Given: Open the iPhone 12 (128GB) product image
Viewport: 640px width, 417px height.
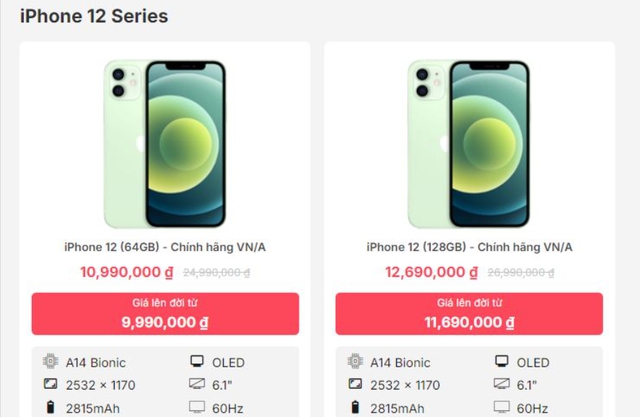Looking at the screenshot, I should point(469,144).
